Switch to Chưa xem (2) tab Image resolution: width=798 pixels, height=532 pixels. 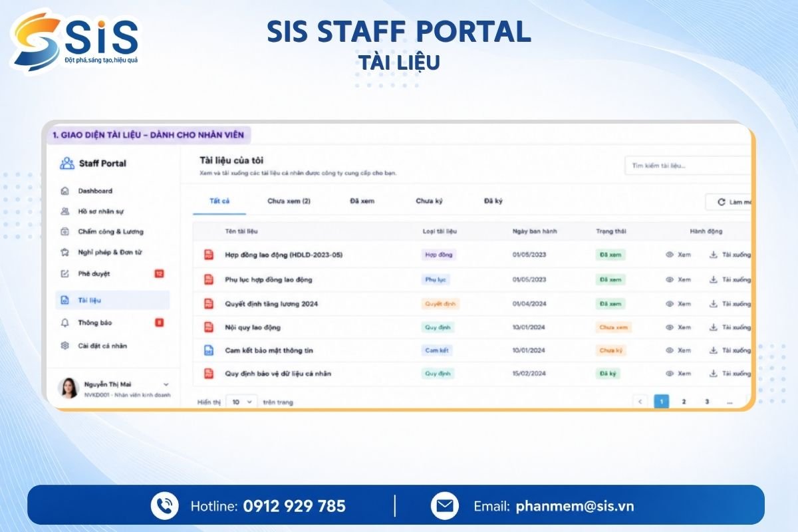[289, 201]
